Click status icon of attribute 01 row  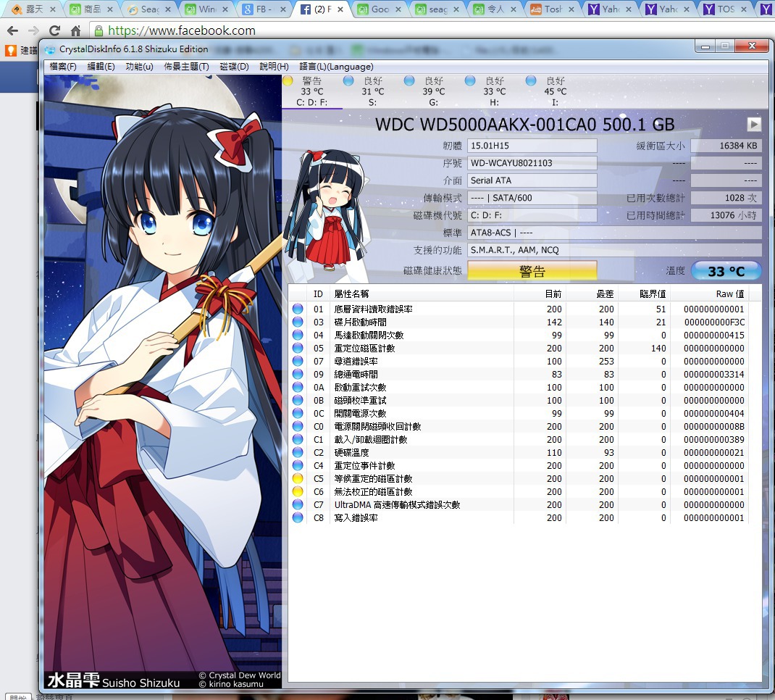tap(298, 309)
